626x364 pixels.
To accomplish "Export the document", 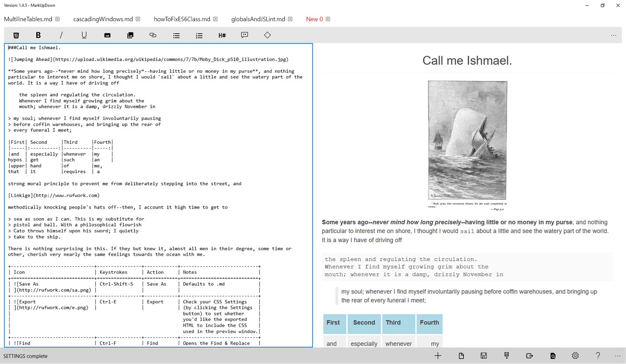I will click(x=529, y=355).
